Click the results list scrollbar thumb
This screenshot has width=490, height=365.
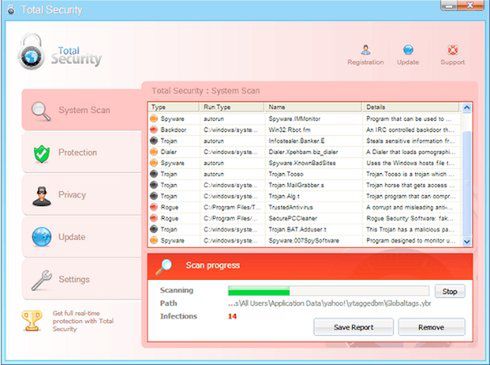(x=467, y=184)
